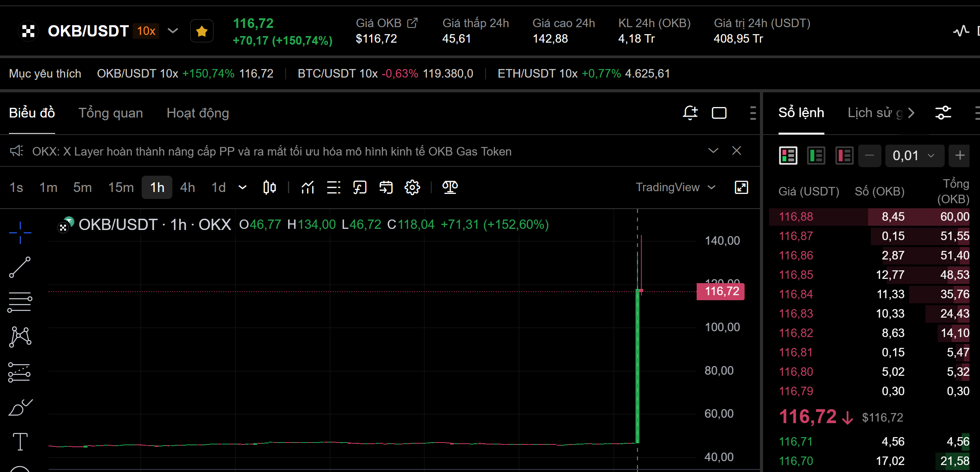Toggle the favorite star for OKB/USDT
Image resolution: width=980 pixels, height=472 pixels.
click(x=202, y=31)
